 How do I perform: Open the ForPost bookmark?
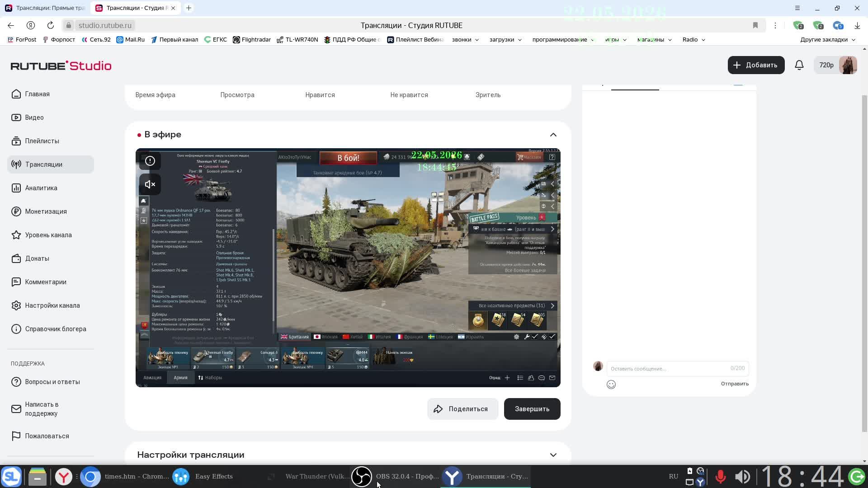coord(22,40)
